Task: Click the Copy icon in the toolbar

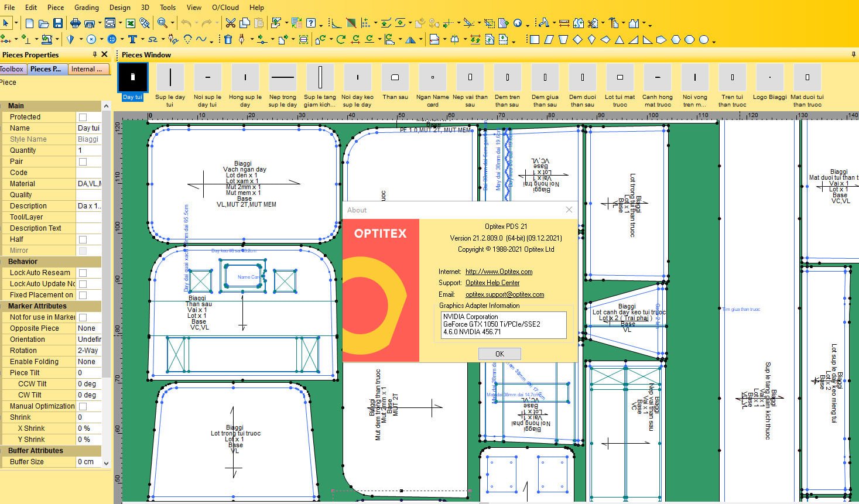Action: (x=244, y=23)
